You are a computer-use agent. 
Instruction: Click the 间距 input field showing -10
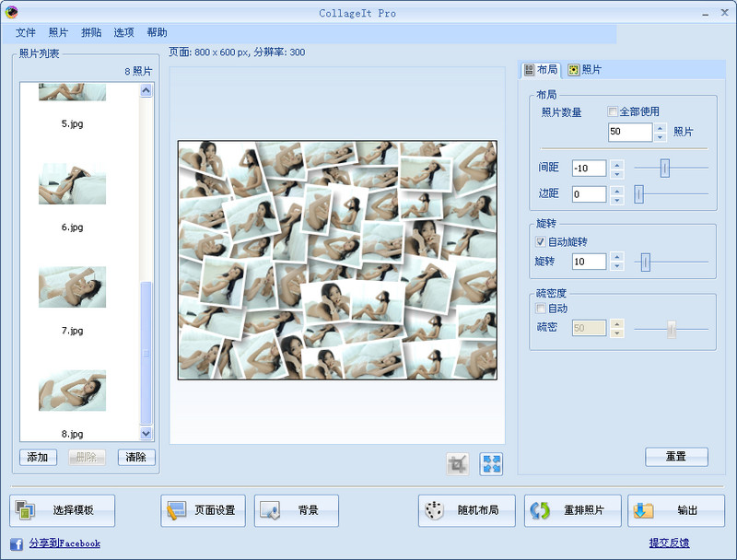(x=590, y=169)
